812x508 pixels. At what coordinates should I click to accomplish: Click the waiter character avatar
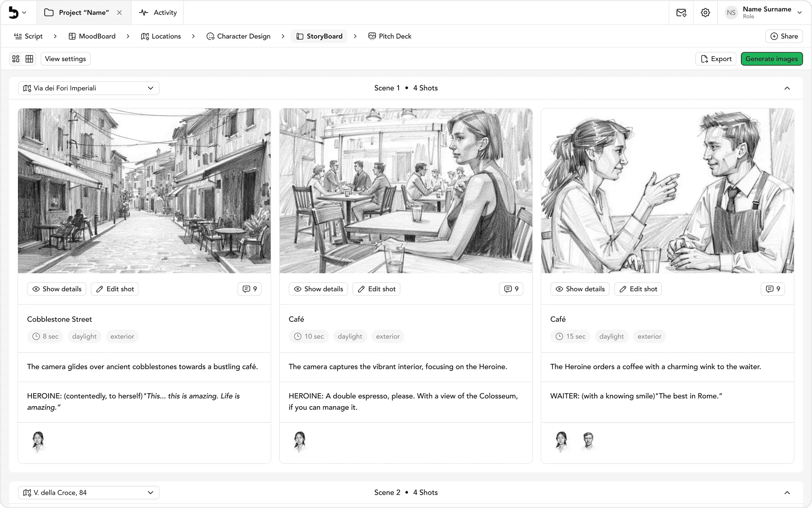coord(588,441)
